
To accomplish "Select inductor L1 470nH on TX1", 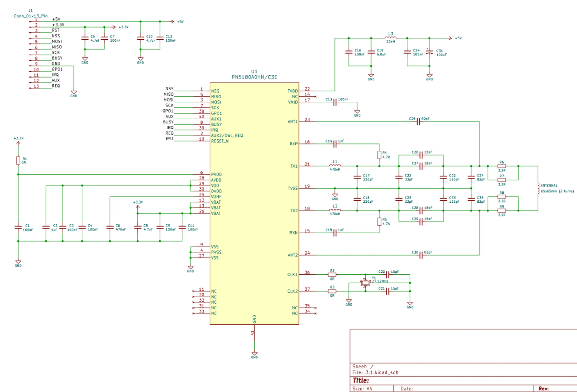I will 334,166.
